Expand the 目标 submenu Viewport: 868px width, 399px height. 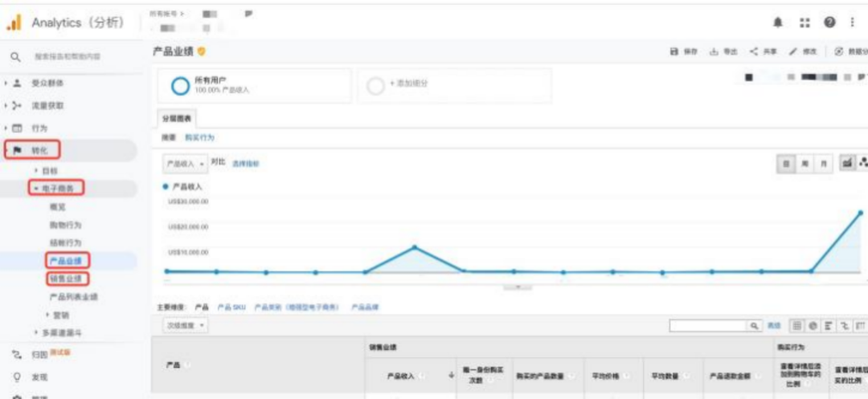point(36,171)
